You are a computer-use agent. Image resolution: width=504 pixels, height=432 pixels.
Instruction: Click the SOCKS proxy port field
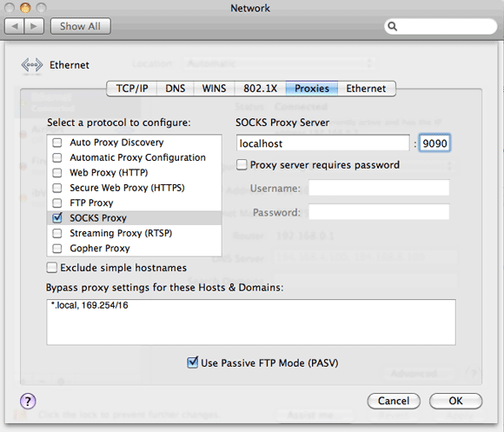pos(434,143)
